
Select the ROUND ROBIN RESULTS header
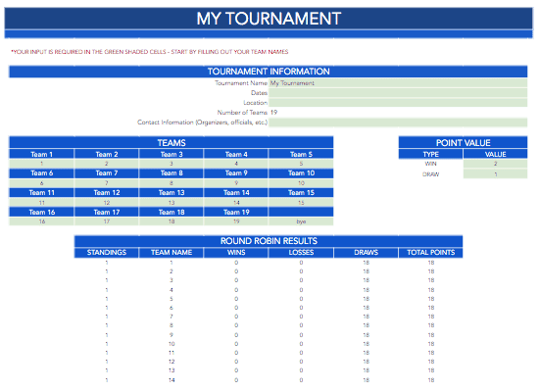coord(269,241)
